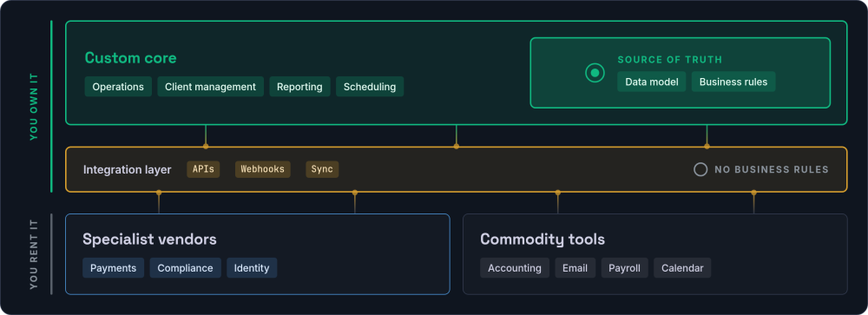Select the Business rules tag
The height and width of the screenshot is (315, 868).
733,82
